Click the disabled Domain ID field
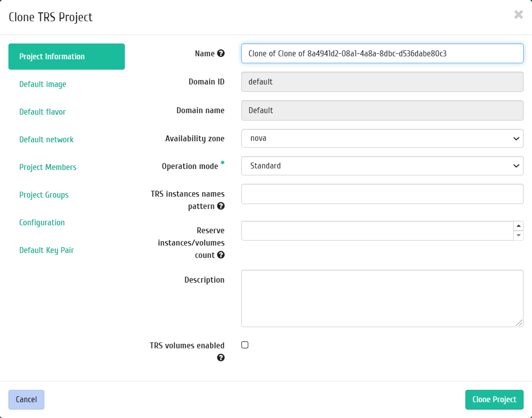 click(382, 82)
